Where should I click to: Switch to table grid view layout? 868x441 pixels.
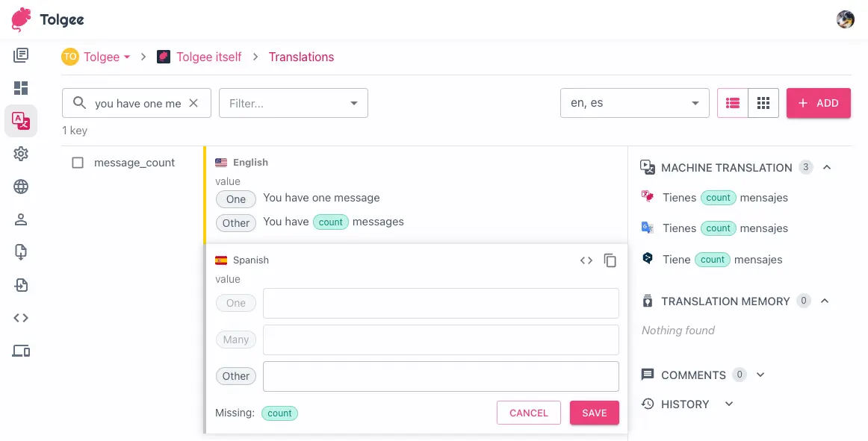tap(763, 103)
